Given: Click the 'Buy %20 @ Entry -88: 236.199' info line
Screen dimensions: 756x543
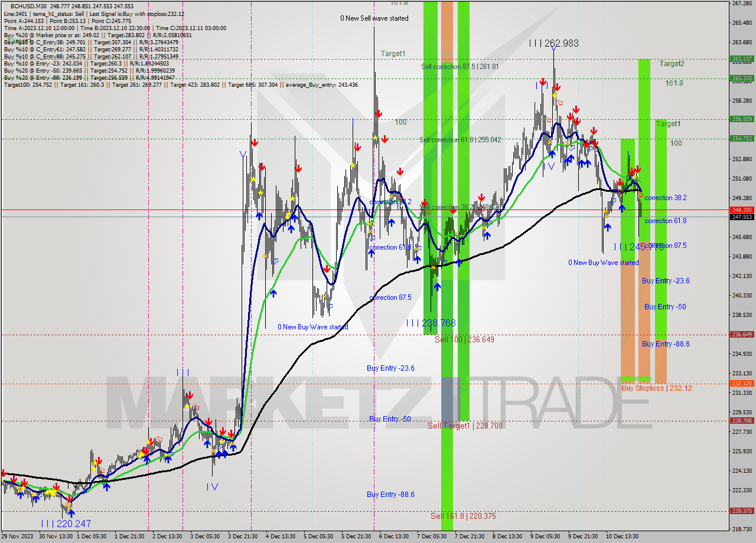Looking at the screenshot, I should [x=89, y=77].
